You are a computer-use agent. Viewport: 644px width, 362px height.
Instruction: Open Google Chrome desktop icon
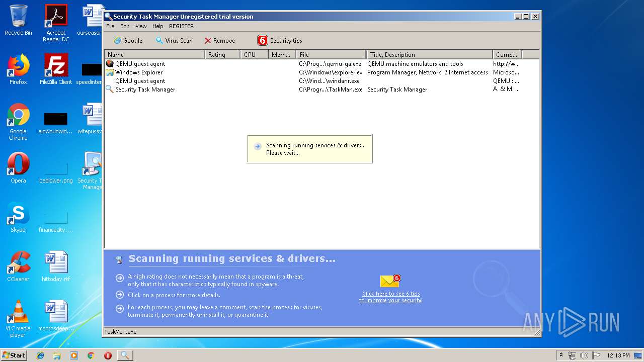click(x=18, y=122)
